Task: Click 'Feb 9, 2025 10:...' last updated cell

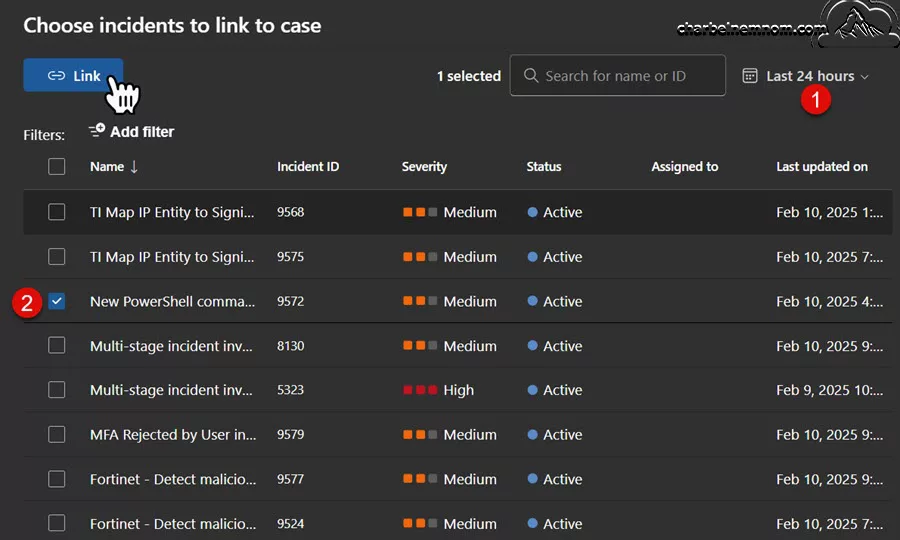Action: pyautogui.click(x=829, y=390)
